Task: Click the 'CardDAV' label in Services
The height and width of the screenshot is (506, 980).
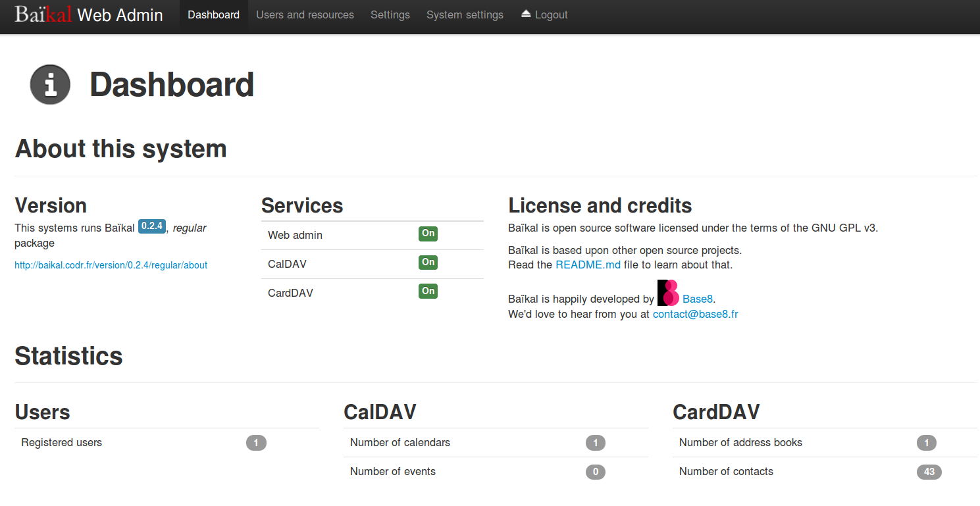Action: (x=290, y=293)
